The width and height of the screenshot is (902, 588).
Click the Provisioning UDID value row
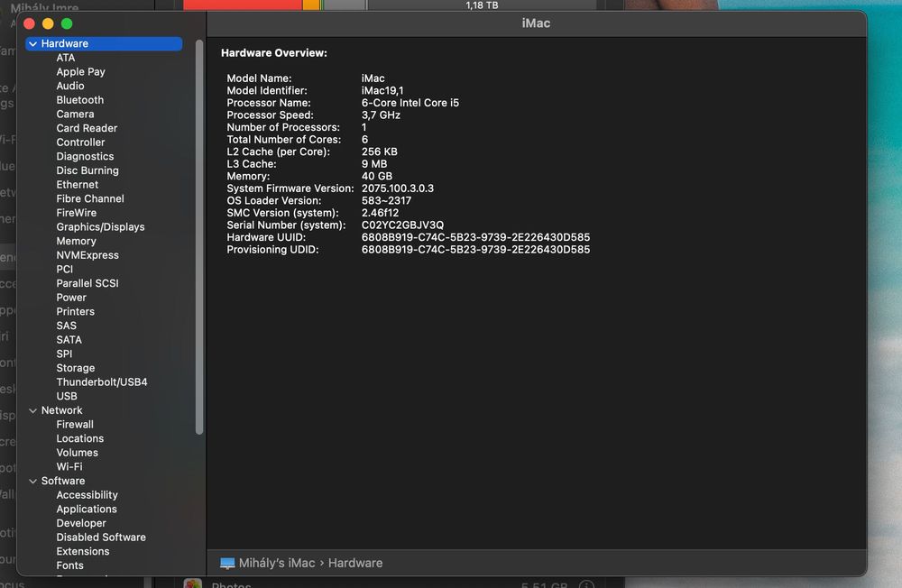click(x=475, y=250)
